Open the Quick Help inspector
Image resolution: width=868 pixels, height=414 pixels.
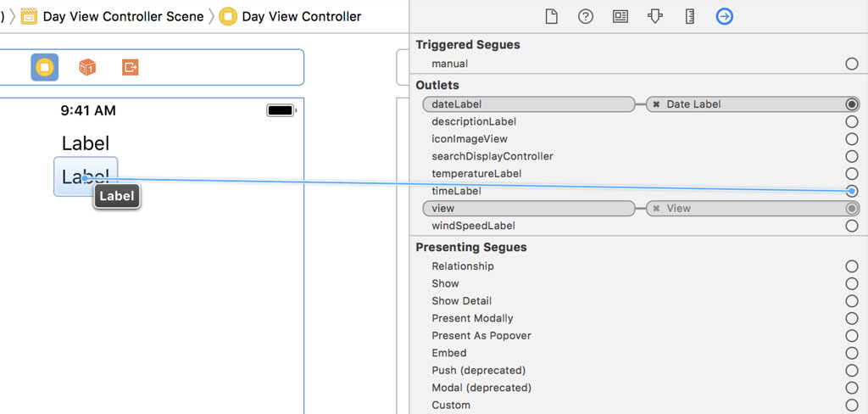pos(586,16)
